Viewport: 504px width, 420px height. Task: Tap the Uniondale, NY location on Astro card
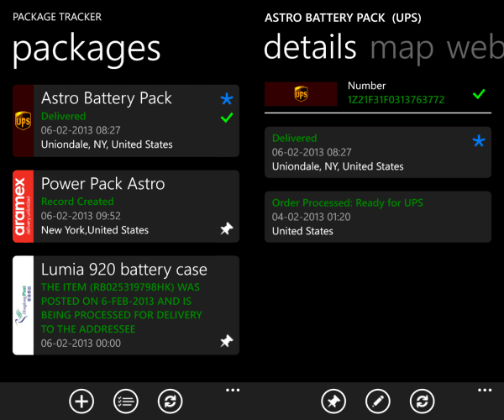pos(107,144)
